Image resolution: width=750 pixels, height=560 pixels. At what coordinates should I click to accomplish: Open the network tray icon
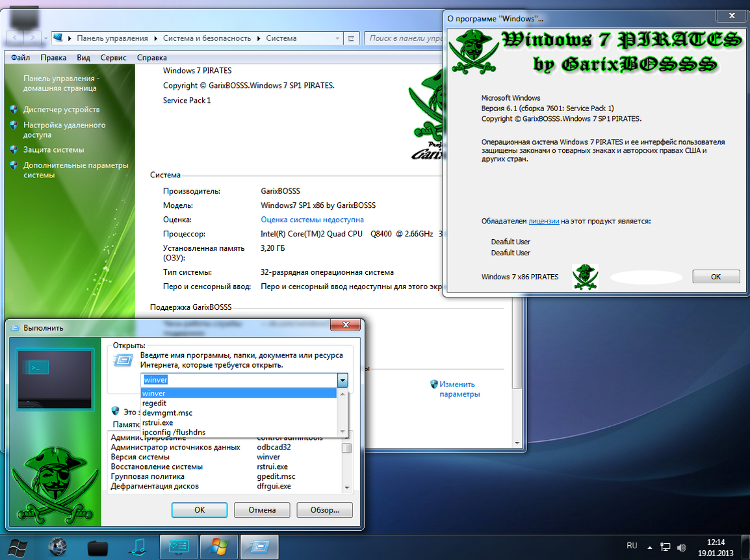(x=665, y=547)
